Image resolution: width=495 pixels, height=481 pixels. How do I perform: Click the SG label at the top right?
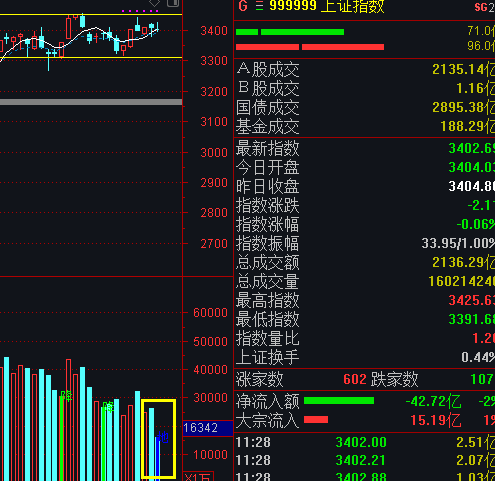[x=481, y=7]
